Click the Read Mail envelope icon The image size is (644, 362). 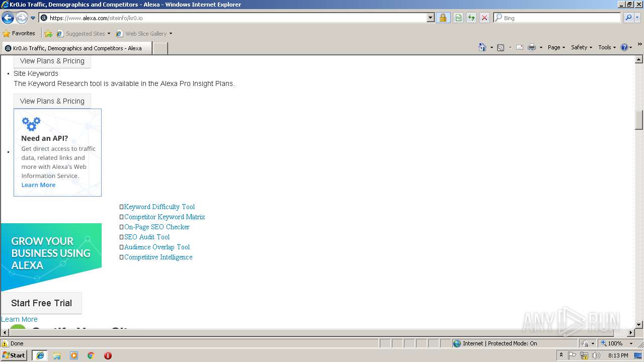tap(520, 47)
